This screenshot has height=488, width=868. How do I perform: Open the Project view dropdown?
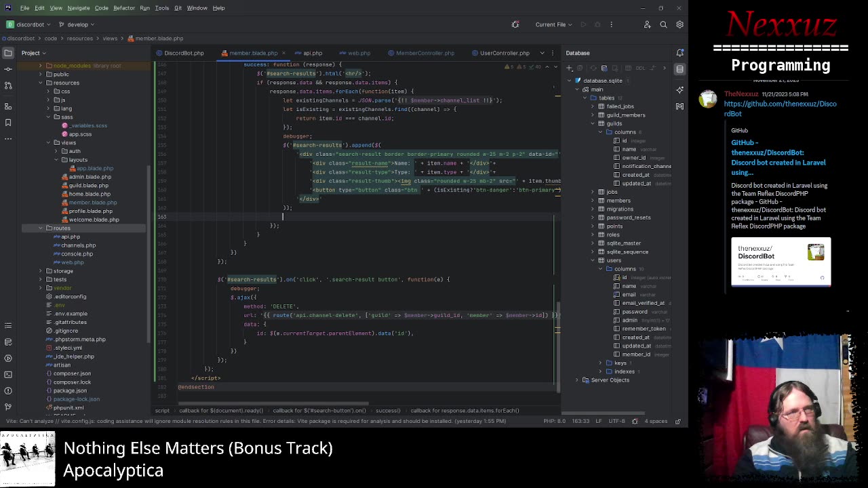33,53
